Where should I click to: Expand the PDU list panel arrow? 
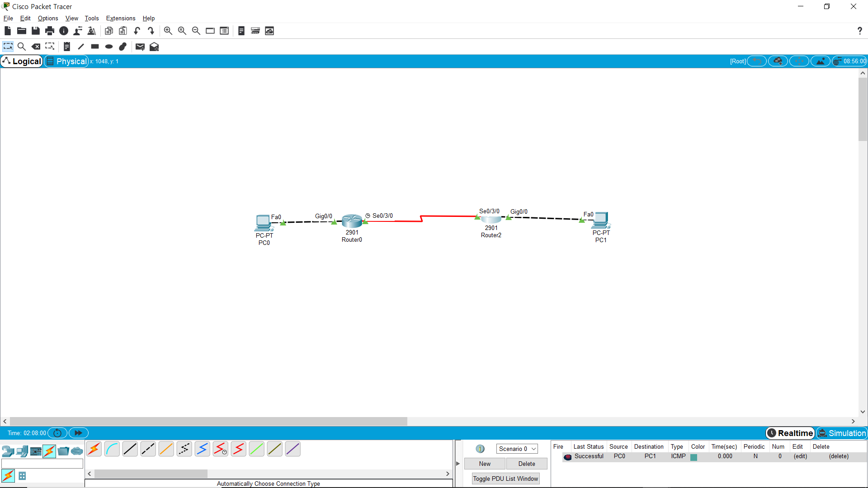click(x=458, y=464)
